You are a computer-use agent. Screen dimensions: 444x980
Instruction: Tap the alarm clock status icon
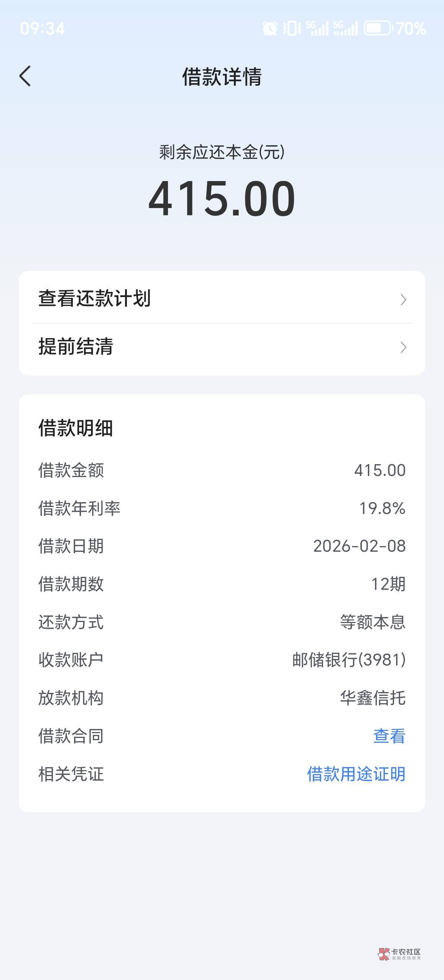270,28
